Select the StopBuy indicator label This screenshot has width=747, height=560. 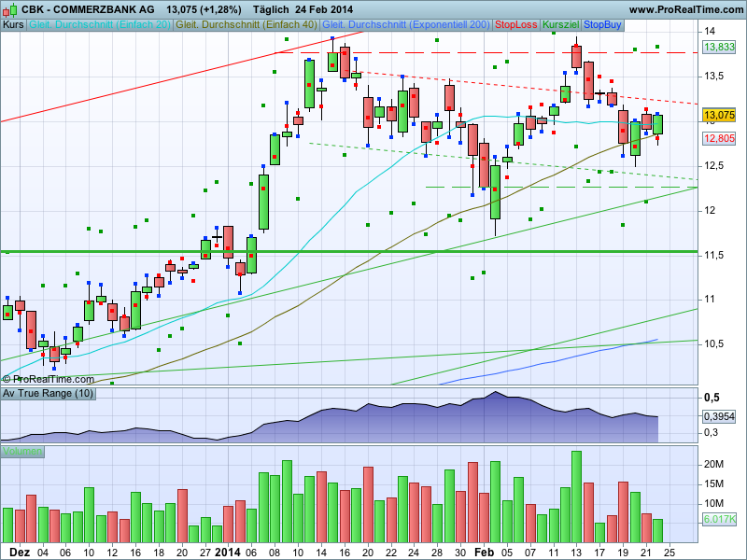pos(602,25)
